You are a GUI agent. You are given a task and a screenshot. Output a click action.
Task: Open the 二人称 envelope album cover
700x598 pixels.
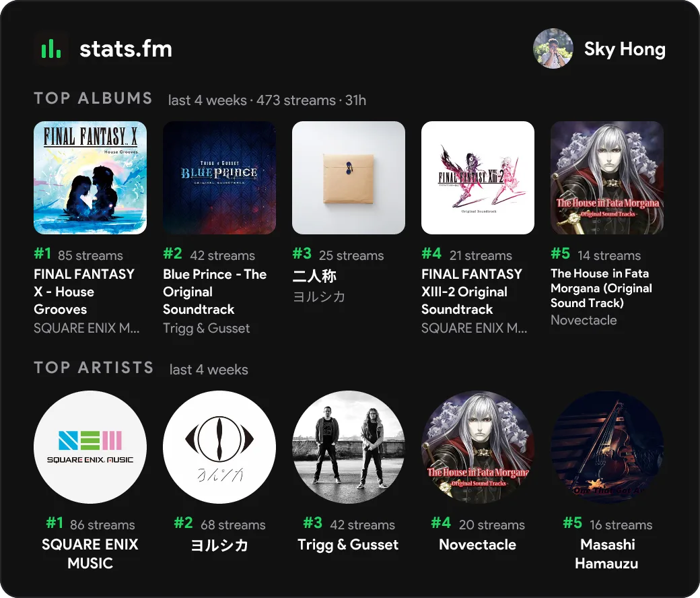pyautogui.click(x=349, y=178)
